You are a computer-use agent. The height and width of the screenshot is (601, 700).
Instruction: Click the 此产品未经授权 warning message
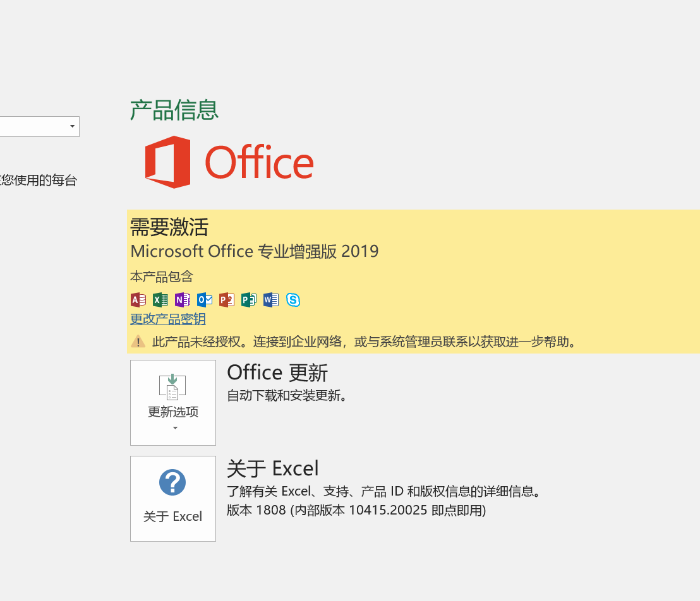[x=363, y=342]
